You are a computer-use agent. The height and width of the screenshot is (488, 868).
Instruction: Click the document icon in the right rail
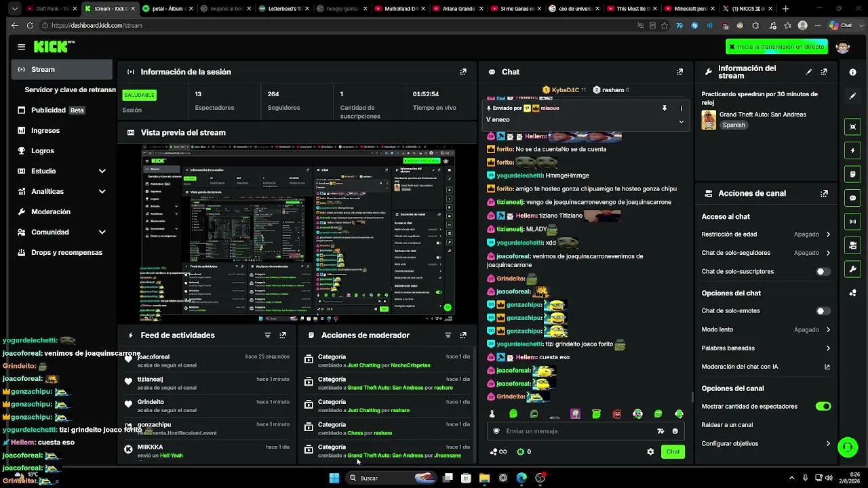[852, 174]
